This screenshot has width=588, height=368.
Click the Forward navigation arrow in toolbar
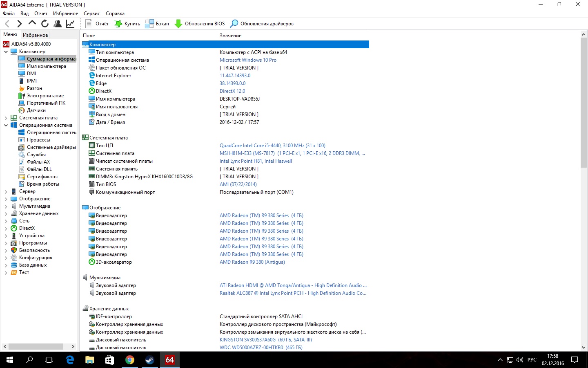[19, 24]
